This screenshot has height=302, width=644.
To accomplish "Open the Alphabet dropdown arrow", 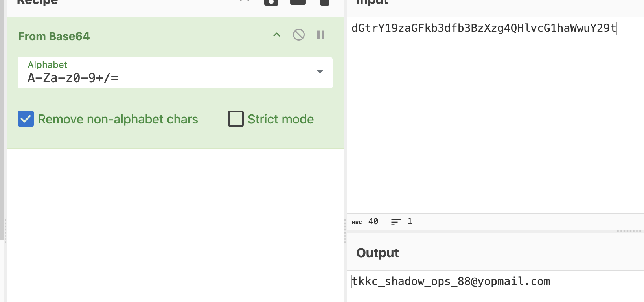I will [x=320, y=72].
